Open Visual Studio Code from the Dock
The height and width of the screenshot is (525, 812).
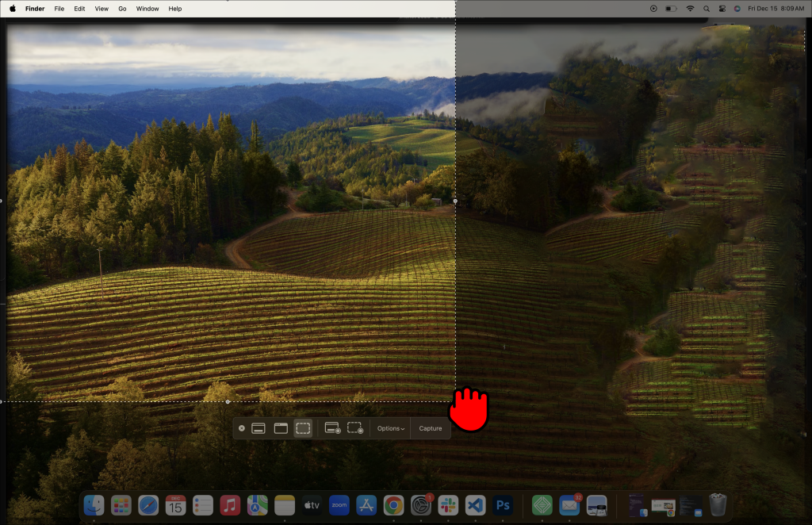pyautogui.click(x=475, y=505)
